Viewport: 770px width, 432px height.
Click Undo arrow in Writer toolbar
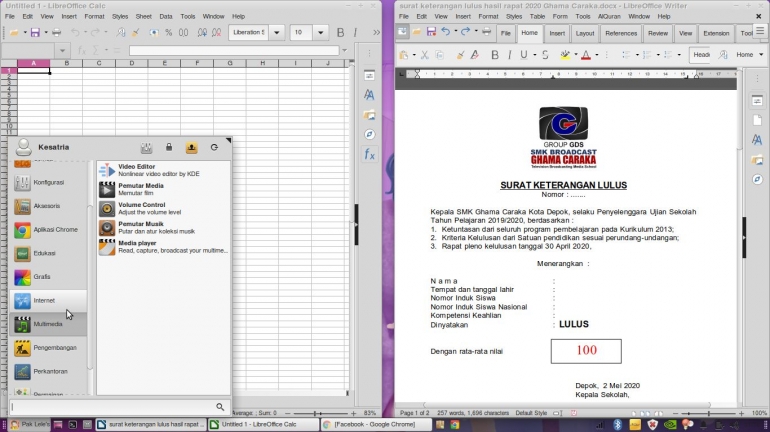point(445,32)
